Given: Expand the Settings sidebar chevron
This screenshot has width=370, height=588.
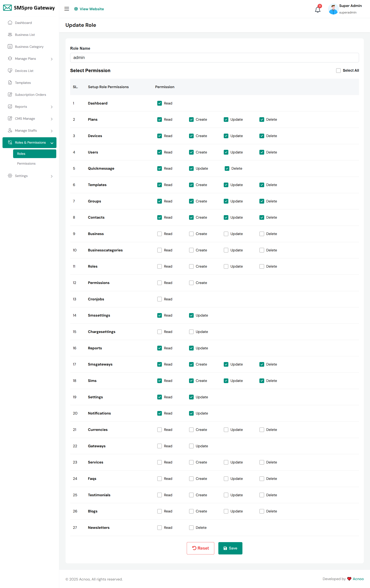Looking at the screenshot, I should pyautogui.click(x=52, y=176).
